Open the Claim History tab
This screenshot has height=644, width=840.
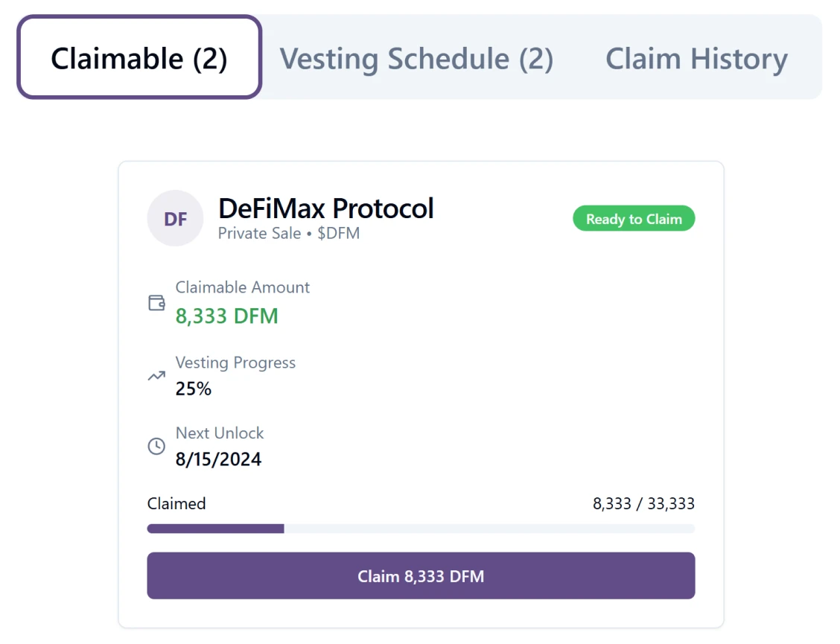pyautogui.click(x=696, y=58)
